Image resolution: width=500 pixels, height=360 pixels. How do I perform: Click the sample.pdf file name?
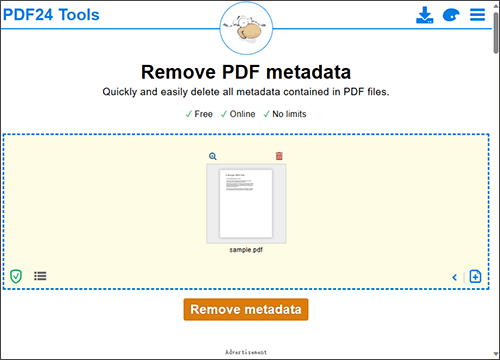click(246, 250)
